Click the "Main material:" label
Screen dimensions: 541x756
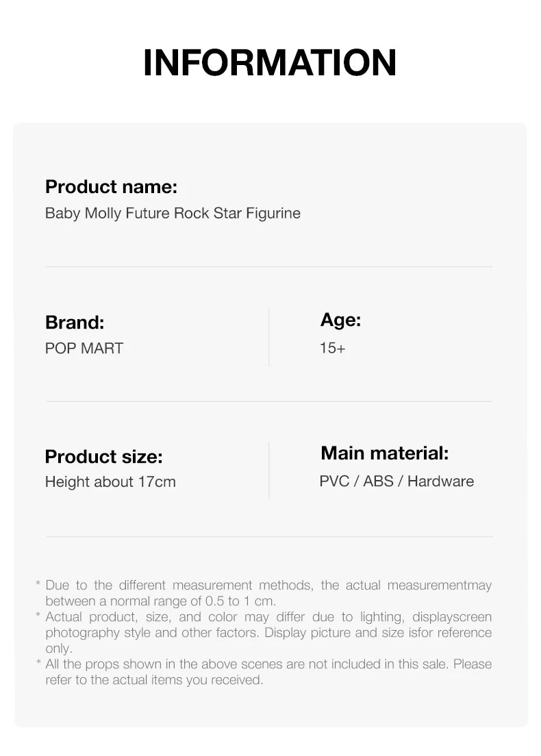point(384,453)
